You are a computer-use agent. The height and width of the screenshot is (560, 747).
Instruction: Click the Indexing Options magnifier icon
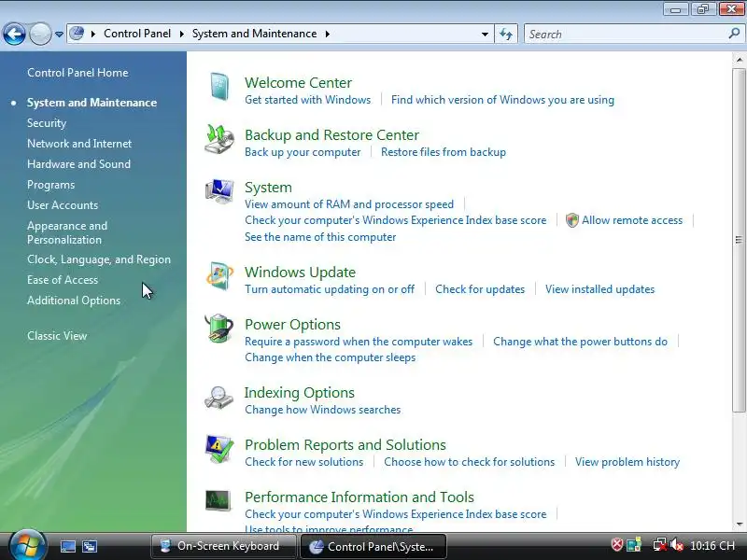tap(219, 398)
